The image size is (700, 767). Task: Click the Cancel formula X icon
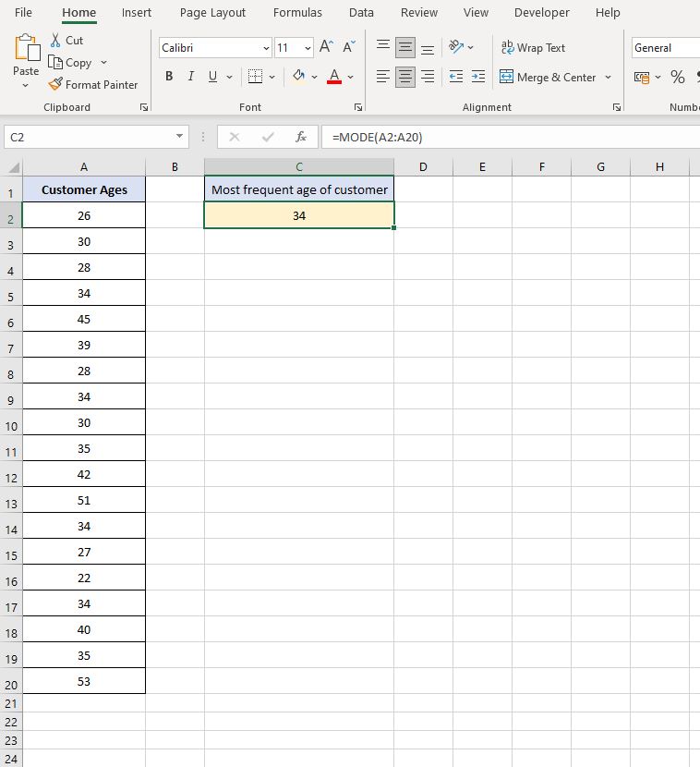235,137
